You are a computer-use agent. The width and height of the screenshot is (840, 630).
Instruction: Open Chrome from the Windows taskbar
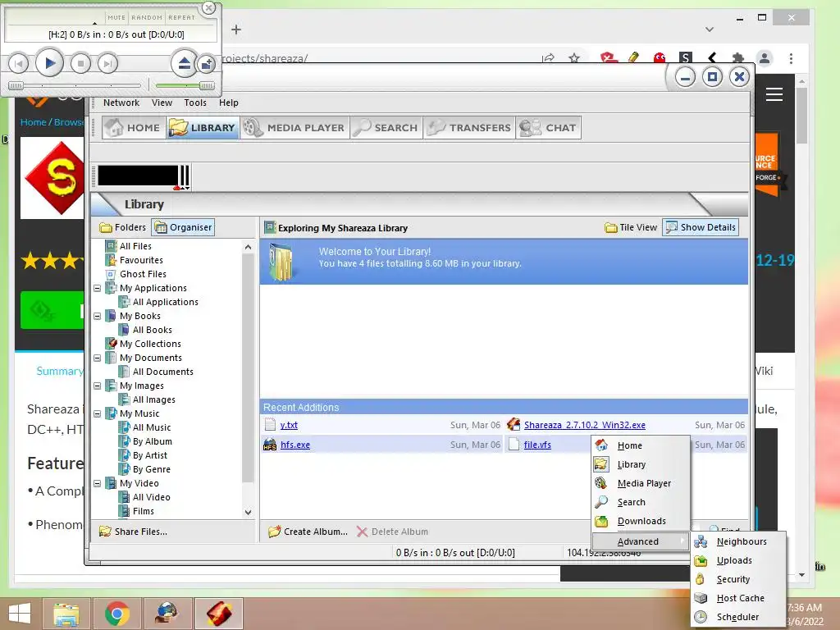(x=116, y=614)
